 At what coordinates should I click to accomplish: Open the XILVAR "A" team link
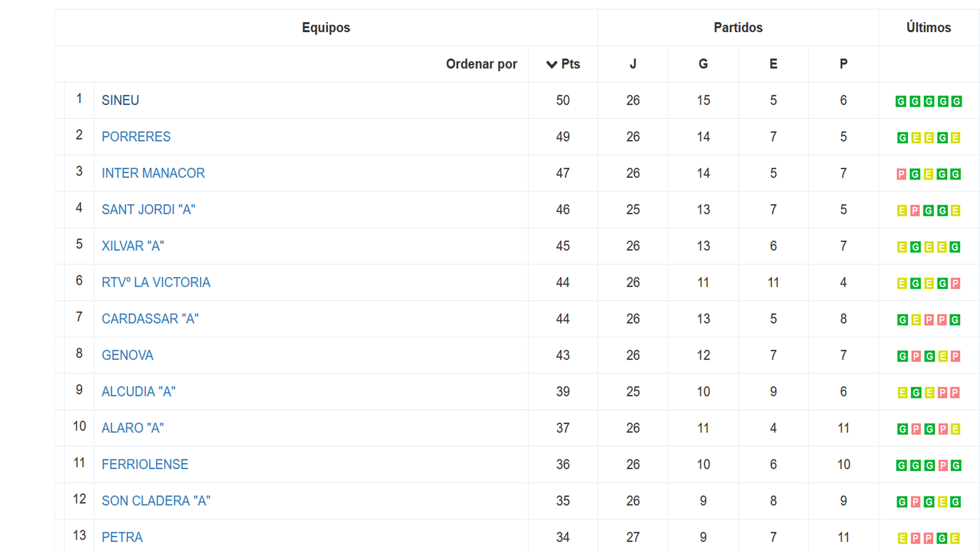click(133, 246)
